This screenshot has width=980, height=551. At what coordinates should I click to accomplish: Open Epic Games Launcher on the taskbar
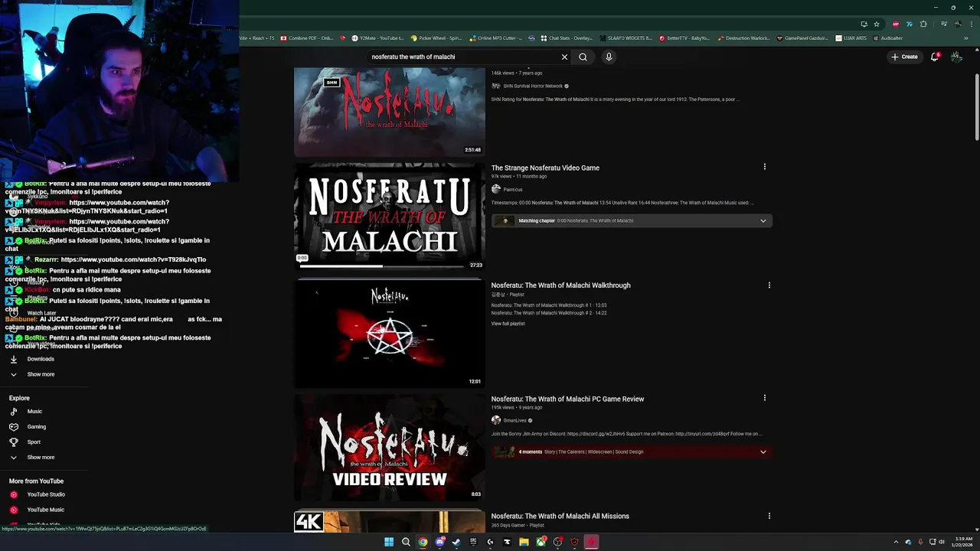click(x=473, y=542)
